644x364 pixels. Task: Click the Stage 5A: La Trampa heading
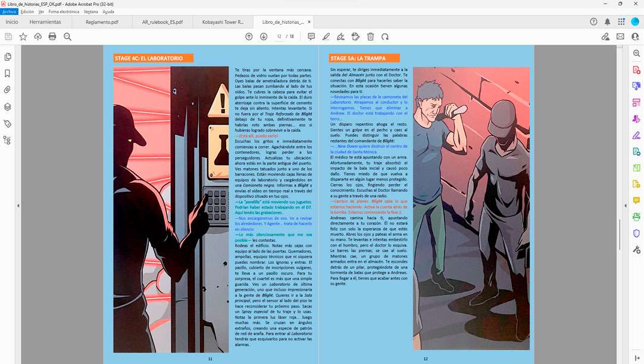[x=364, y=58]
